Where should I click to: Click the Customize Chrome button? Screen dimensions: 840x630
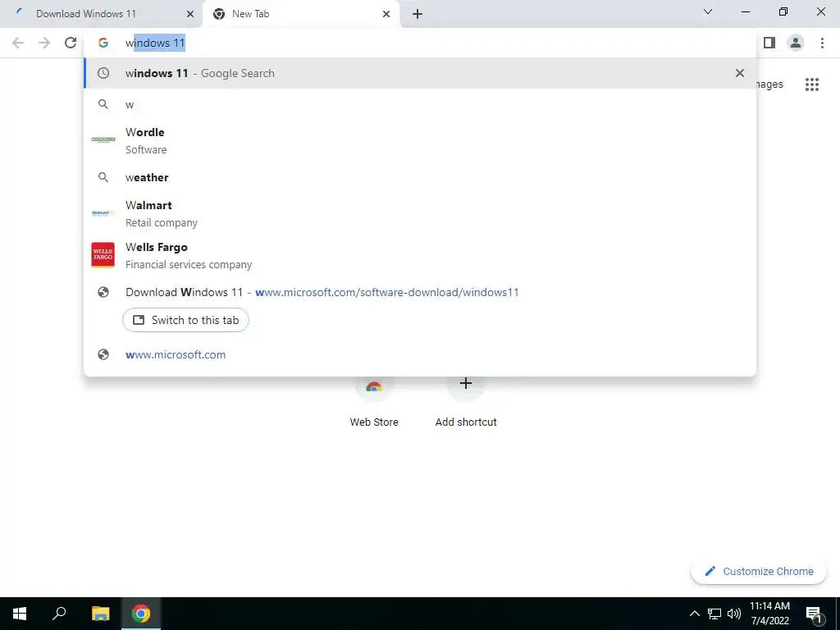[x=759, y=571]
